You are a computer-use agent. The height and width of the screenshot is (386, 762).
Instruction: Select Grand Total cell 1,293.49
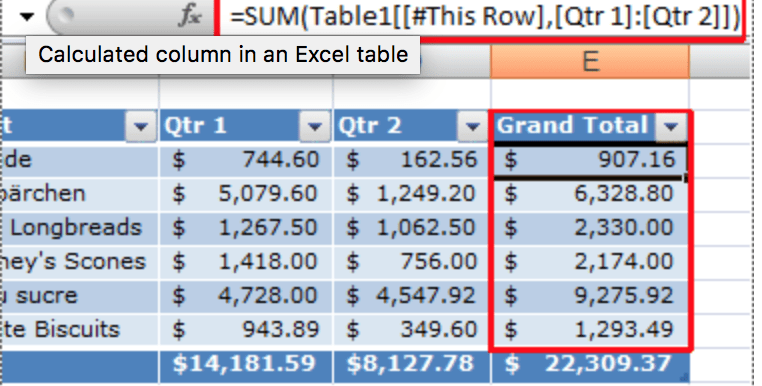coord(590,330)
